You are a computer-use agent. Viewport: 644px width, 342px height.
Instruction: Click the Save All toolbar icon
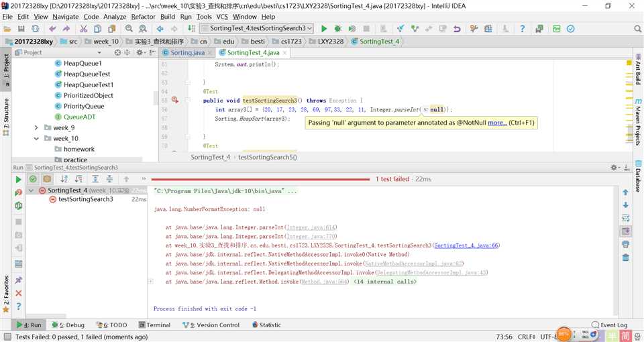click(x=21, y=28)
